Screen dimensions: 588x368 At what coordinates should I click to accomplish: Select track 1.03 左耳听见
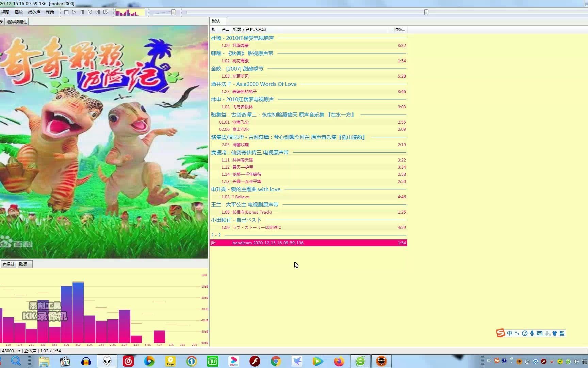tap(308, 76)
